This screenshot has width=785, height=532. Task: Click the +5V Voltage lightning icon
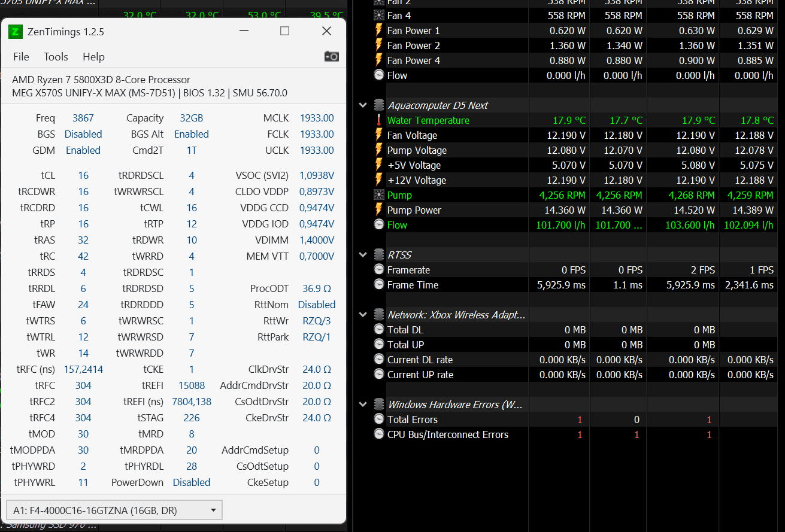click(379, 165)
